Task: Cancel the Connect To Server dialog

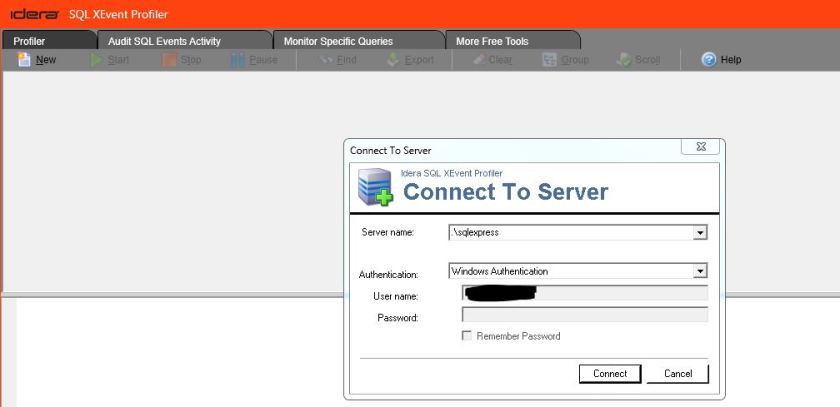Action: 678,374
